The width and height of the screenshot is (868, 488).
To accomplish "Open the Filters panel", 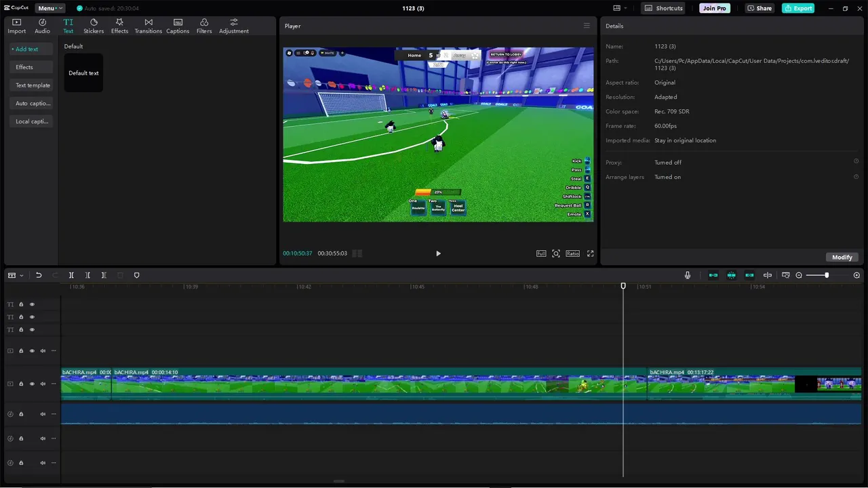I will [204, 26].
